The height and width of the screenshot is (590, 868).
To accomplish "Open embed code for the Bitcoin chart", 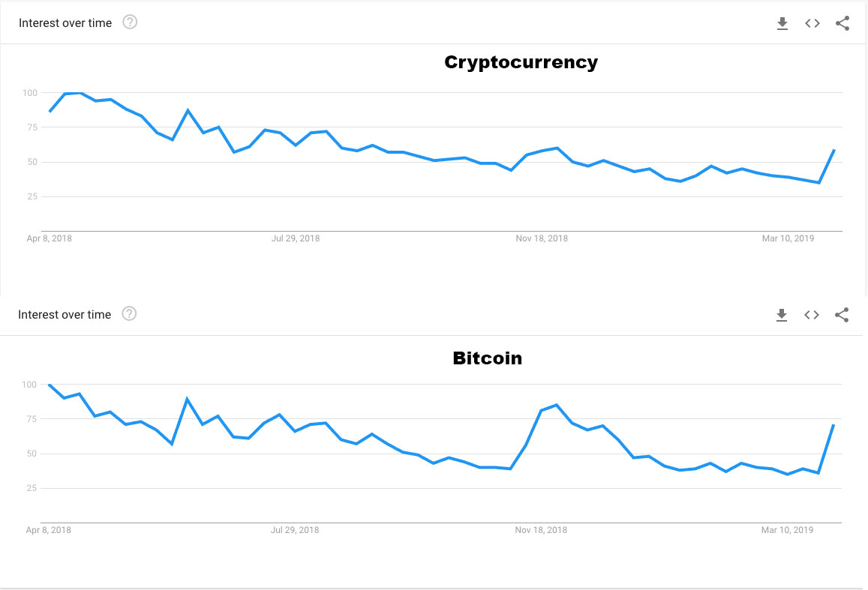I will [812, 315].
